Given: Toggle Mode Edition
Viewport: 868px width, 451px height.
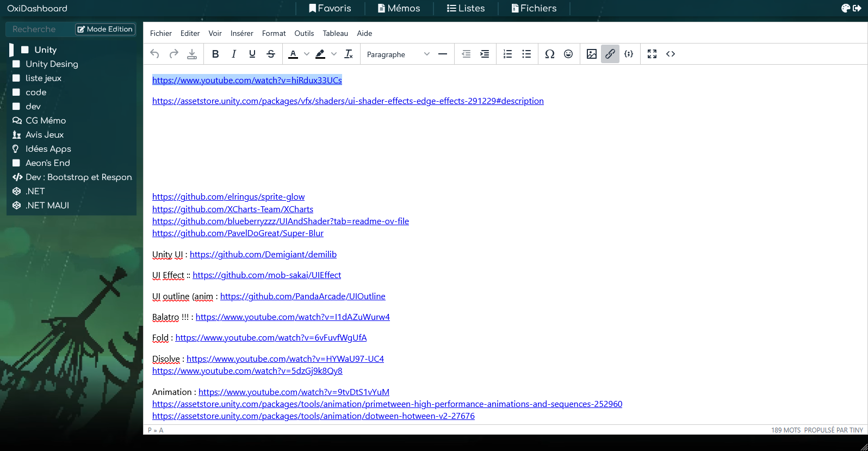Looking at the screenshot, I should coord(105,29).
